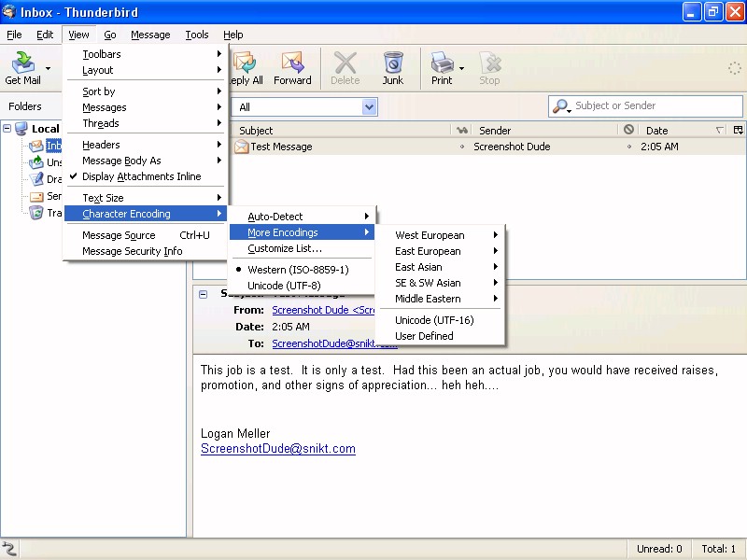Toggle thread dot for Test Message row
Screen dimensions: 747x560
[461, 147]
